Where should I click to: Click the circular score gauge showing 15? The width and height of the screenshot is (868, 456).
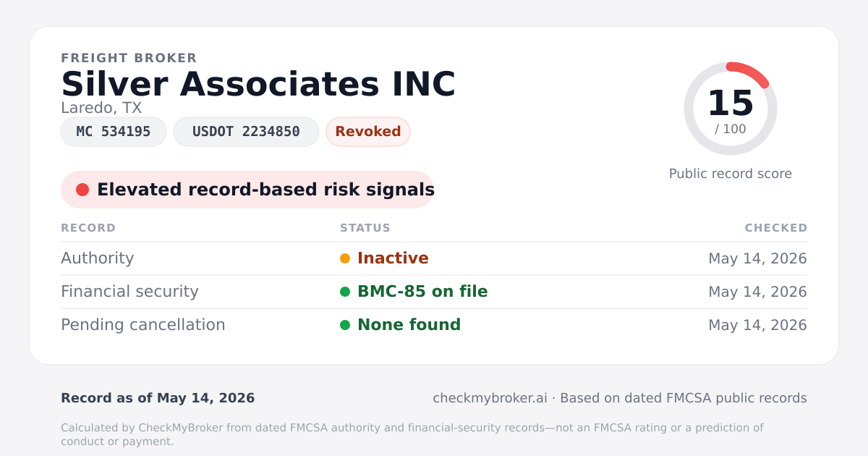click(x=731, y=109)
